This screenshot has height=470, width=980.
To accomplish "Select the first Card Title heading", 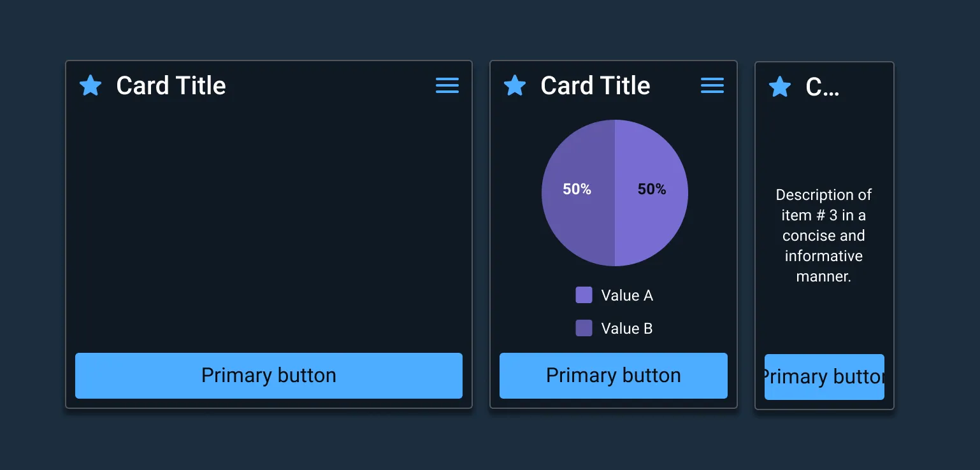I will (170, 85).
